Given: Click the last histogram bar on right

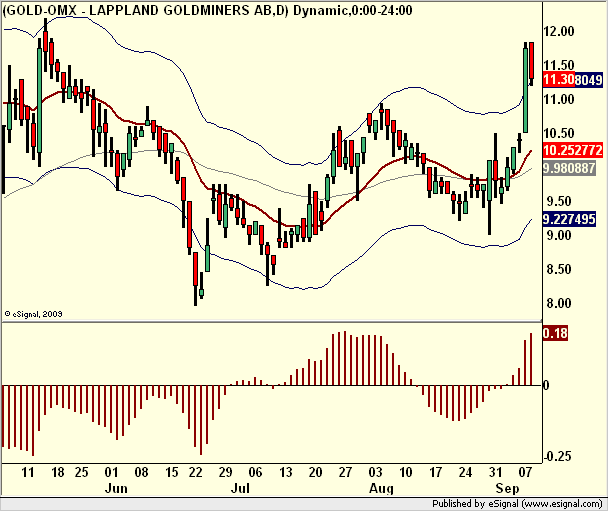Looking at the screenshot, I should pyautogui.click(x=531, y=359).
